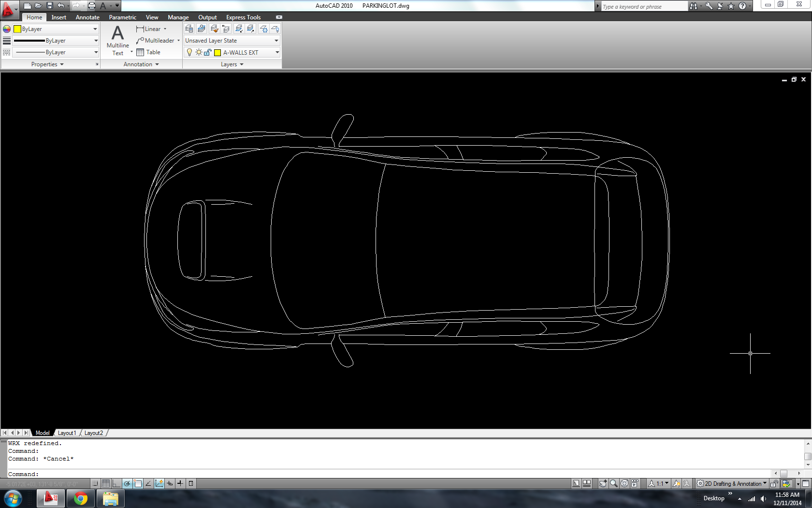The width and height of the screenshot is (812, 508).
Task: Click the Open file icon in quick access toolbar
Action: [x=38, y=6]
